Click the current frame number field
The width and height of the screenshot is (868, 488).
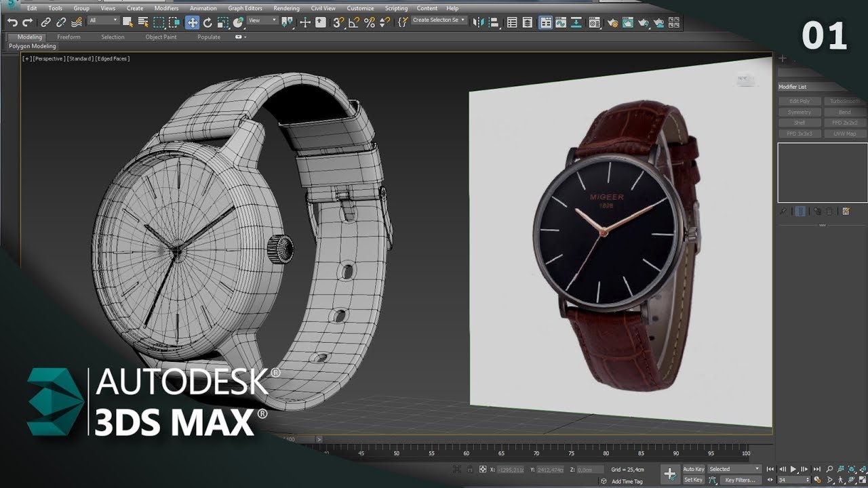(x=793, y=480)
